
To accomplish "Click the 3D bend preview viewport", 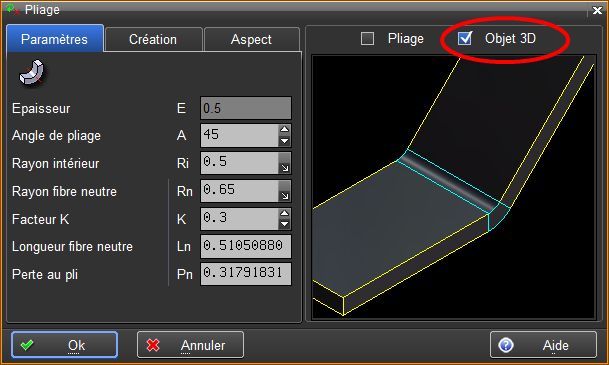I will pyautogui.click(x=453, y=187).
